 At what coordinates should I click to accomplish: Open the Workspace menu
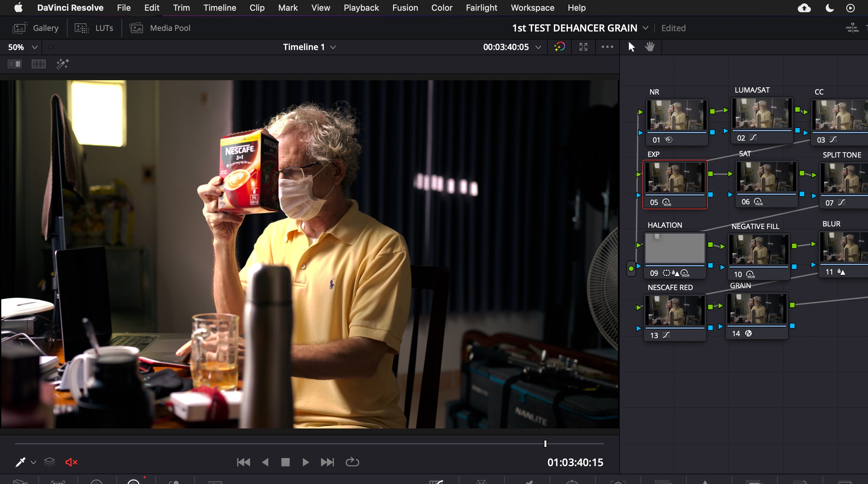point(532,8)
